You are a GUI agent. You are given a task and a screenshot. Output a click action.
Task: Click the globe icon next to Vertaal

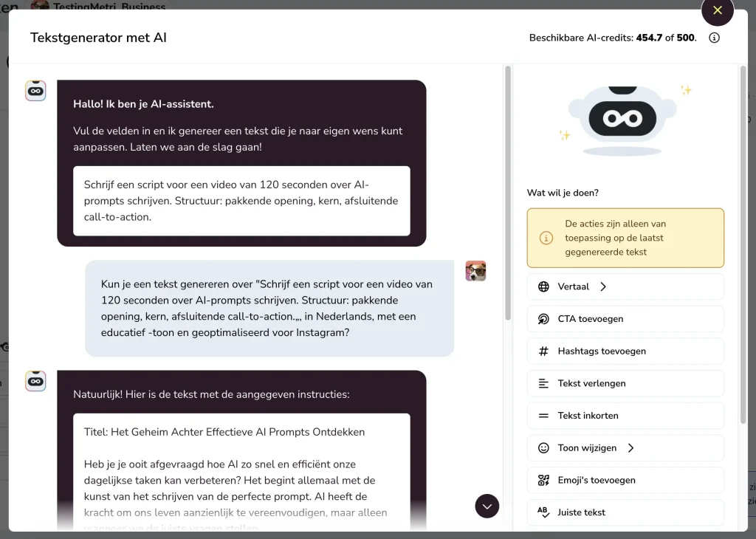point(543,286)
